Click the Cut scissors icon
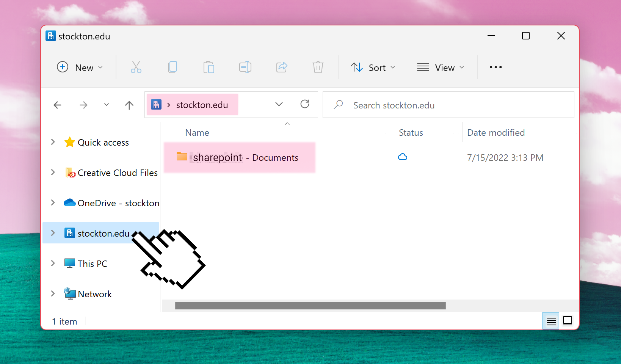The width and height of the screenshot is (621, 364). [136, 67]
